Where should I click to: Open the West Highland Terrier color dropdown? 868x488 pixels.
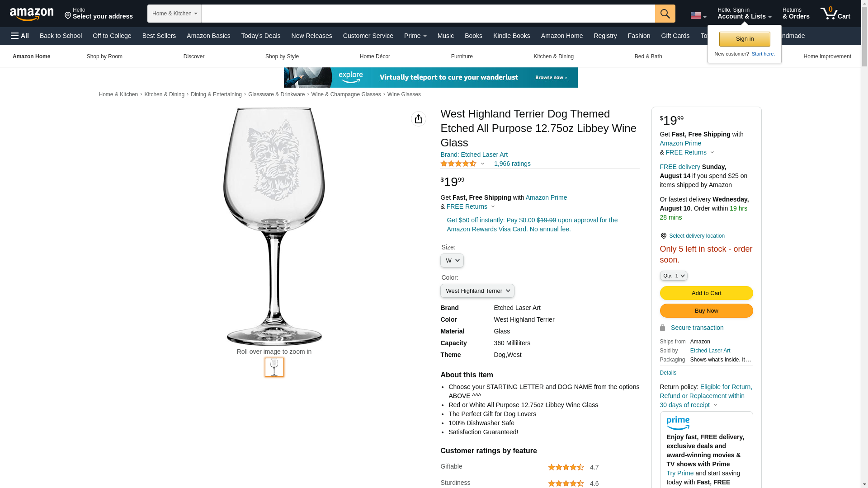(477, 291)
